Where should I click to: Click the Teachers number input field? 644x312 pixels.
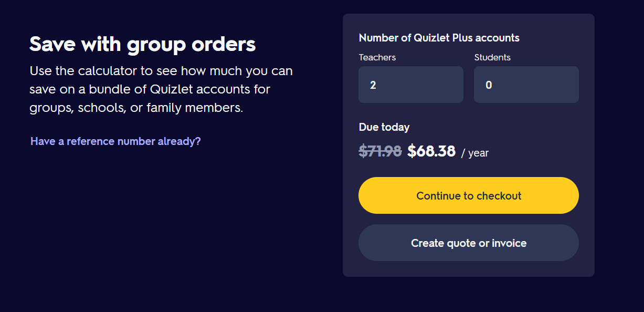tap(410, 85)
